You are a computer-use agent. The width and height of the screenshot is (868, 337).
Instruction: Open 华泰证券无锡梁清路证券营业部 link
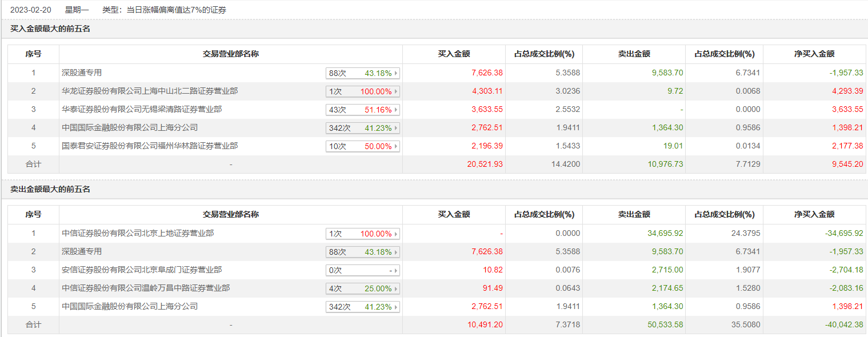click(142, 109)
